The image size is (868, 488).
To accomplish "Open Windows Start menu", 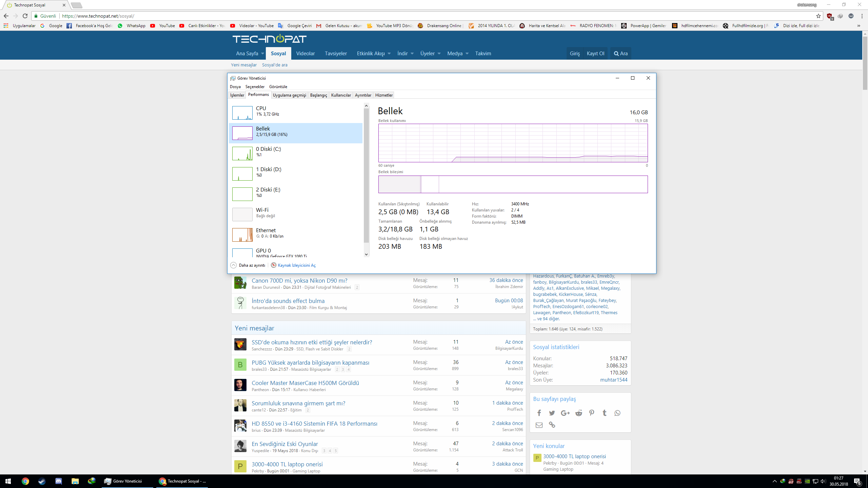I will click(x=8, y=481).
